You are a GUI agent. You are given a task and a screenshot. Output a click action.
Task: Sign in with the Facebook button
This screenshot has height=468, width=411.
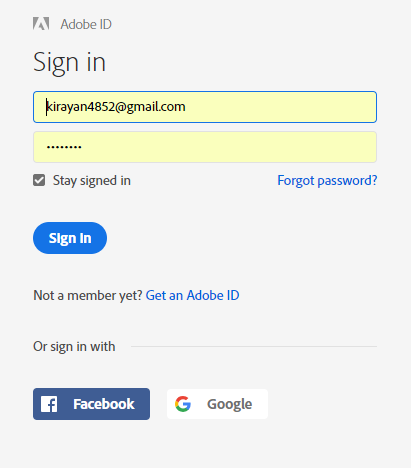click(91, 404)
